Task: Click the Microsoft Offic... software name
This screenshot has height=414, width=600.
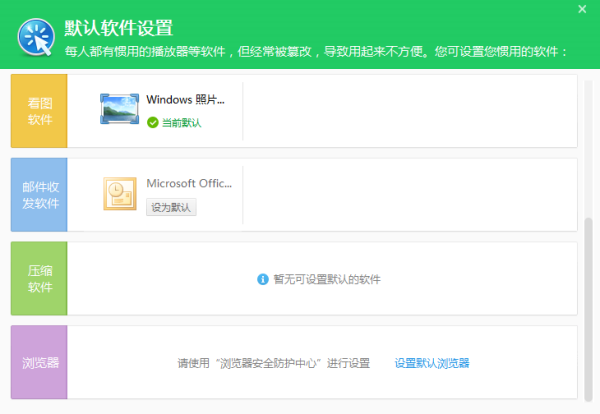Action: click(x=189, y=184)
